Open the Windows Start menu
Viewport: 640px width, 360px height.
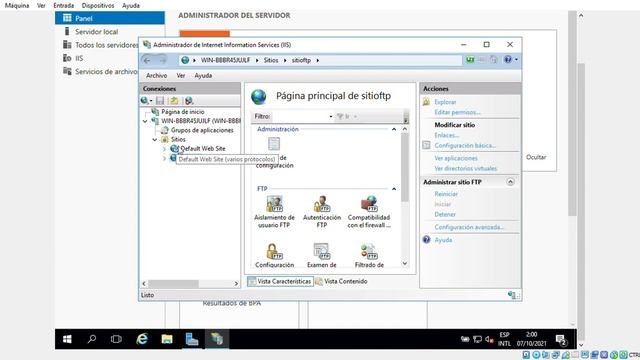coord(67,339)
